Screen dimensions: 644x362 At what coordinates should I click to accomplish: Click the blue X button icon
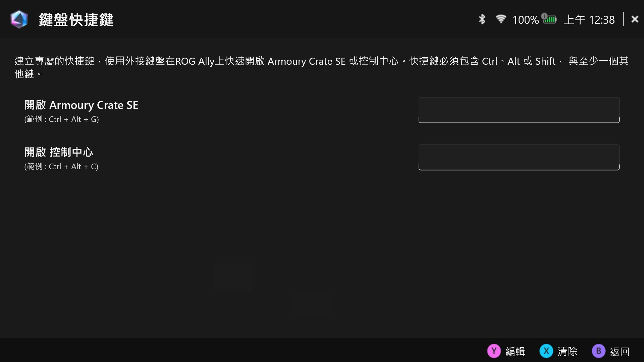(546, 351)
